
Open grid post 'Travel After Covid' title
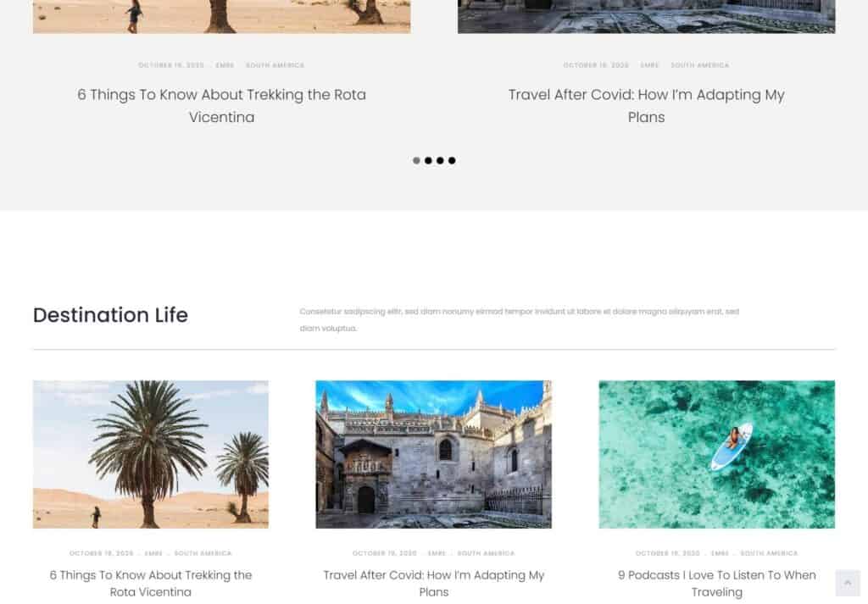point(433,583)
